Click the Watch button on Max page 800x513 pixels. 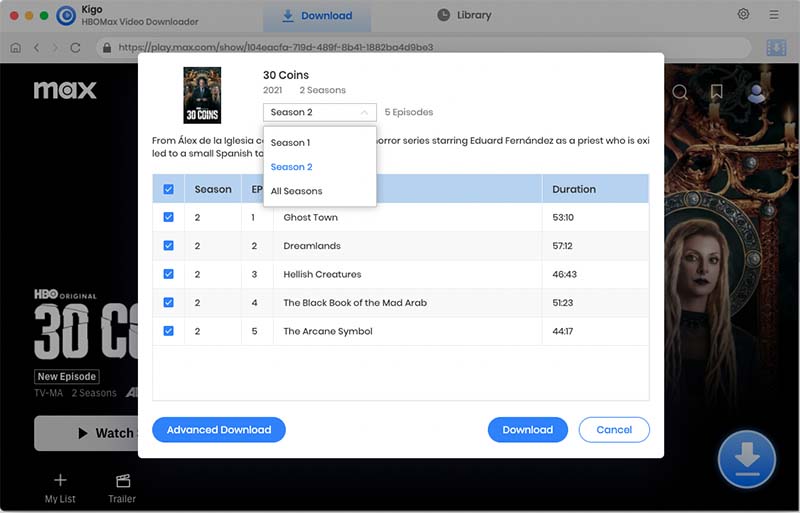point(86,433)
